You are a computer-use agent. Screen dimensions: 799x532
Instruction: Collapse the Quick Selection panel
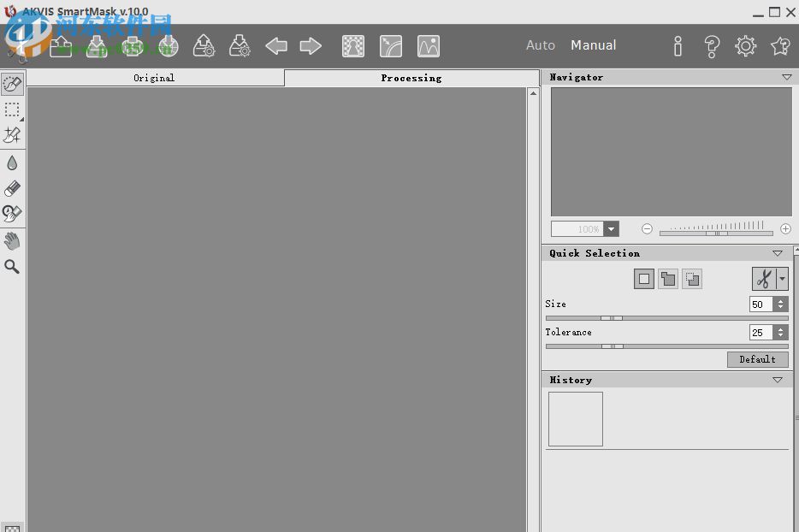pyautogui.click(x=778, y=253)
